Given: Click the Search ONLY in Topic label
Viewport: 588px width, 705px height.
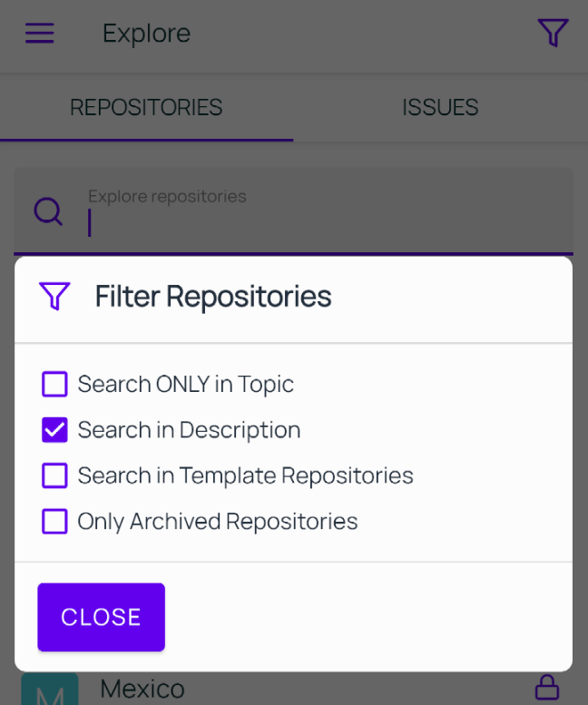Looking at the screenshot, I should tap(186, 385).
